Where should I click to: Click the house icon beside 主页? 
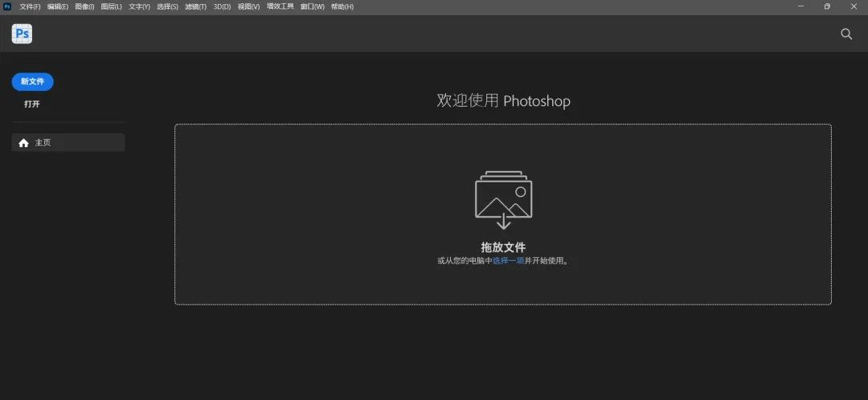(x=23, y=143)
